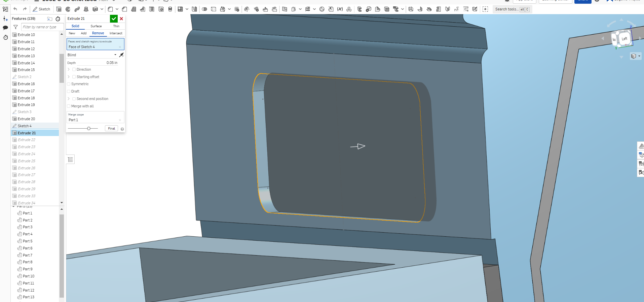This screenshot has width=644, height=302.
Task: Click the Undo arrow
Action: click(x=15, y=9)
